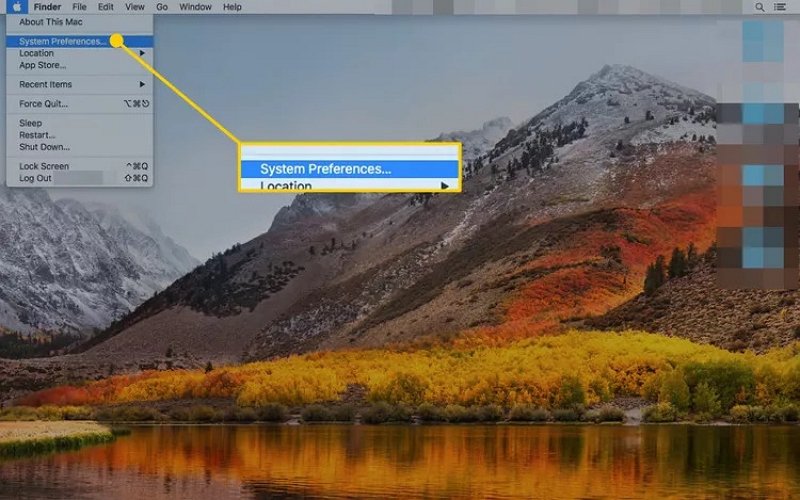800x500 pixels.
Task: Expand the Recent Items submenu
Action: pyautogui.click(x=80, y=84)
